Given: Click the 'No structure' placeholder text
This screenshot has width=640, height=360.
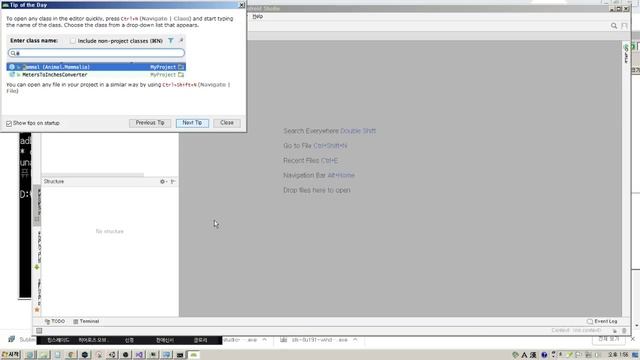Looking at the screenshot, I should 109,231.
